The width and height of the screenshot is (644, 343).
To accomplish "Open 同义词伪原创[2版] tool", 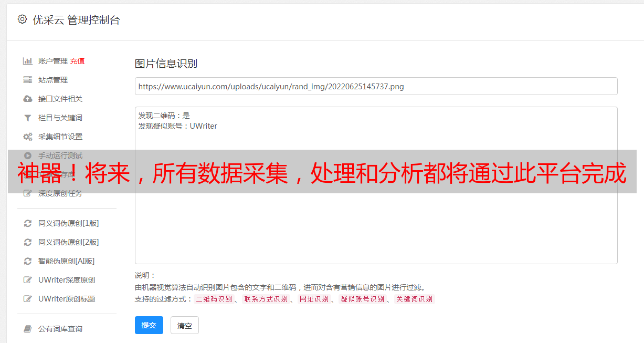I will pyautogui.click(x=69, y=242).
